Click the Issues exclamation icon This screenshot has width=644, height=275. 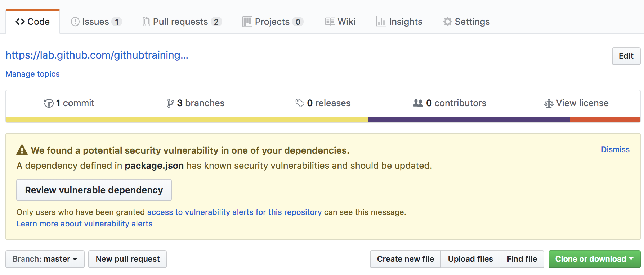[75, 22]
